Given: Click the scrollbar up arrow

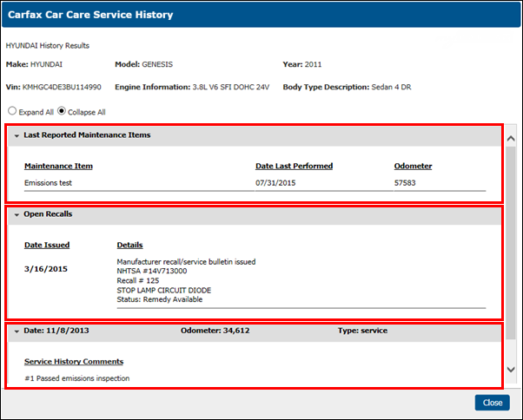Looking at the screenshot, I should pyautogui.click(x=511, y=138).
